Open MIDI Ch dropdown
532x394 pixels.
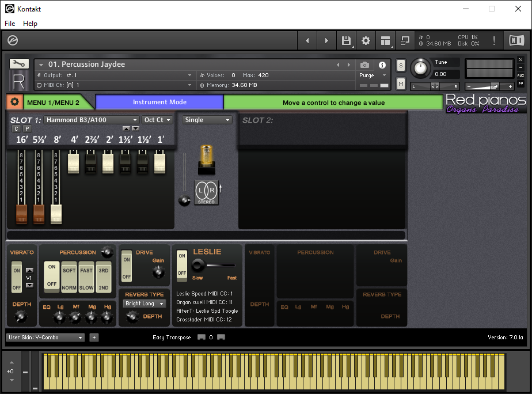point(115,85)
